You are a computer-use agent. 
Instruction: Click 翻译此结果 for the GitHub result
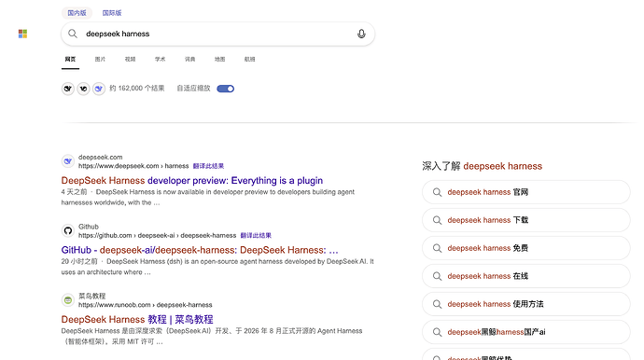click(256, 235)
